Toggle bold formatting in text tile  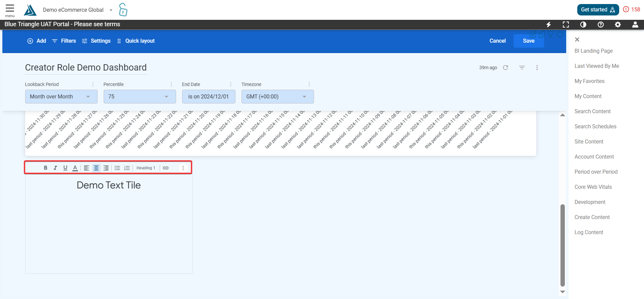point(46,168)
